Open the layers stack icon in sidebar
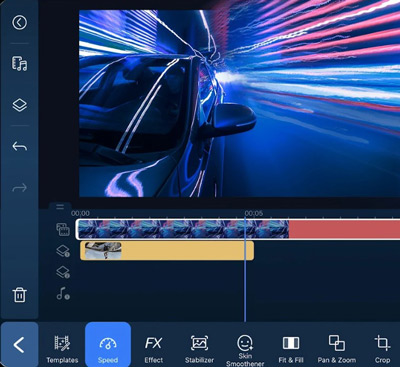This screenshot has height=367, width=400. pyautogui.click(x=19, y=105)
